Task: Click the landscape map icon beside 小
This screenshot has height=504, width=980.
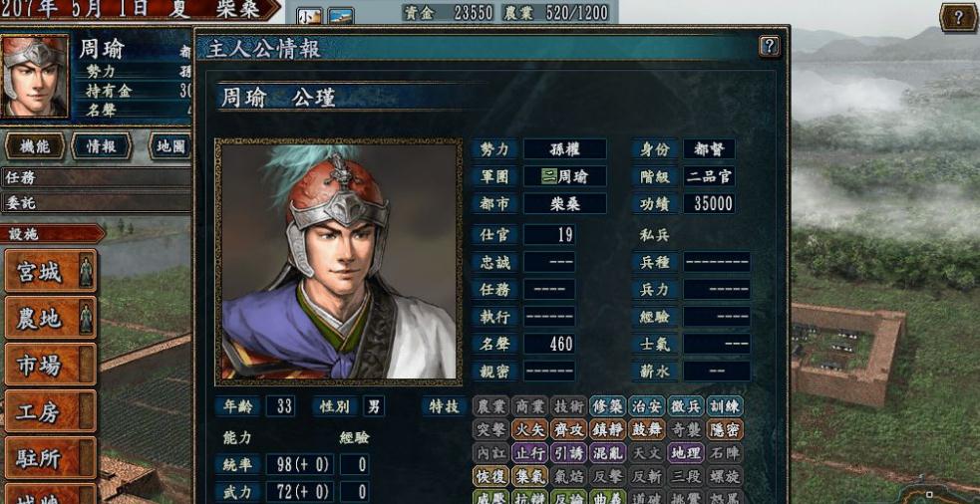Action: 341,16
